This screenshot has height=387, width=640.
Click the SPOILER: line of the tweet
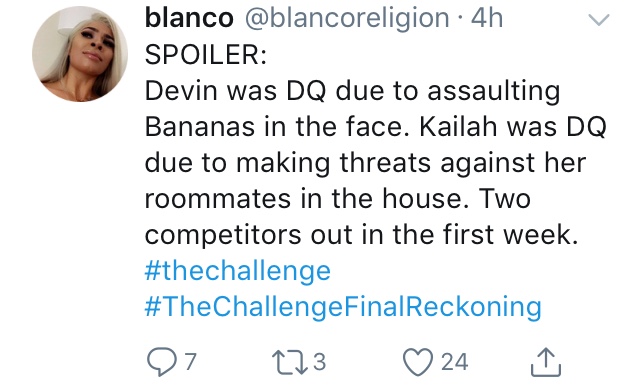click(206, 54)
